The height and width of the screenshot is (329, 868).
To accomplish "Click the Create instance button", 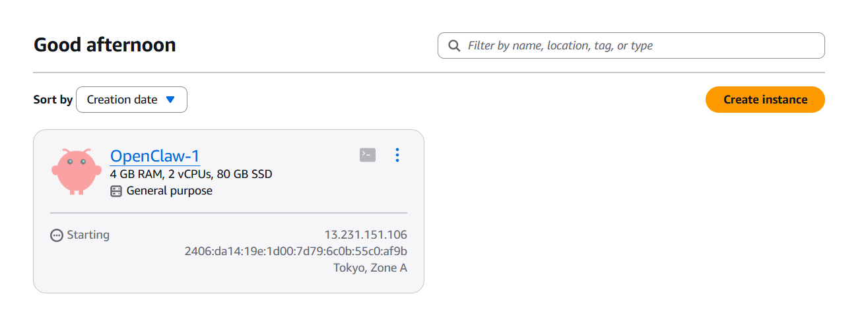I will point(765,100).
